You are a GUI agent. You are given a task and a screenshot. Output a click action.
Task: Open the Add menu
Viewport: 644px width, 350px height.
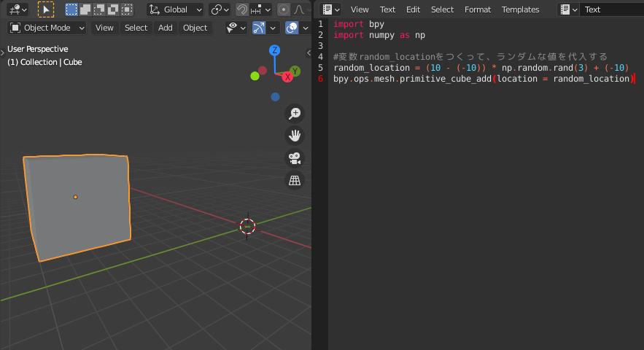(x=165, y=28)
